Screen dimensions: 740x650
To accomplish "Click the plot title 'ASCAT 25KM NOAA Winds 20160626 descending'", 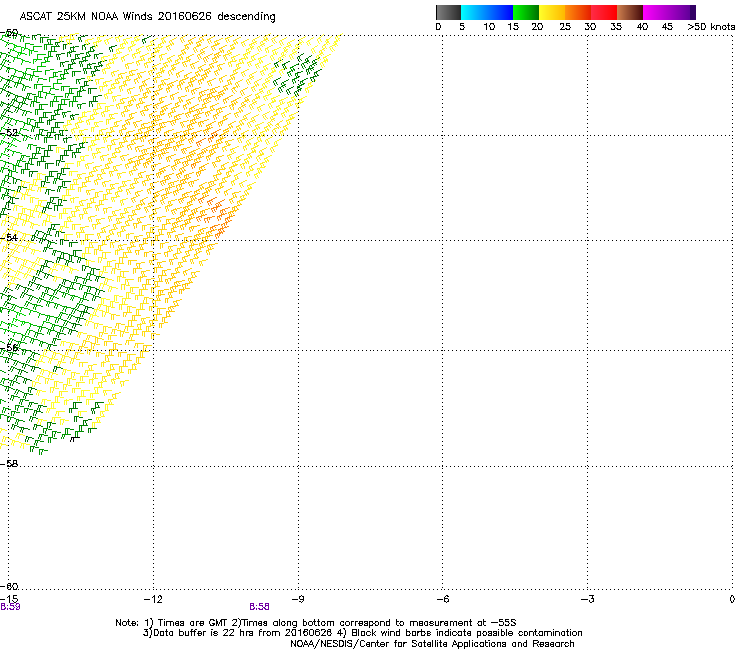I will (147, 17).
